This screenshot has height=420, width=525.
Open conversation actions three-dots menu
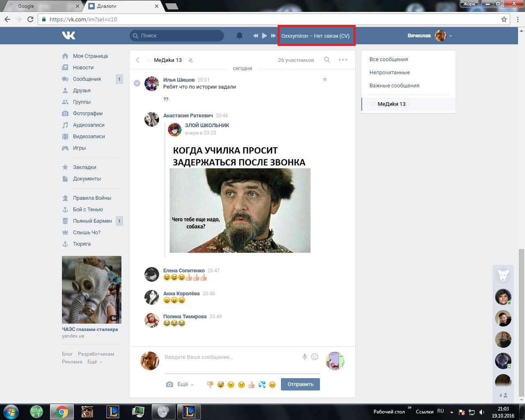(343, 59)
